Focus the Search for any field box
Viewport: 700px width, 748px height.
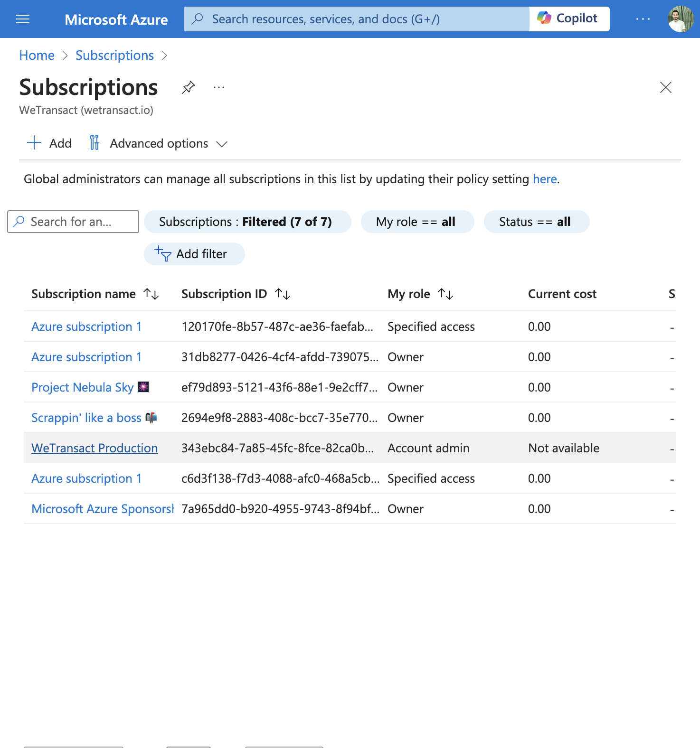point(73,222)
